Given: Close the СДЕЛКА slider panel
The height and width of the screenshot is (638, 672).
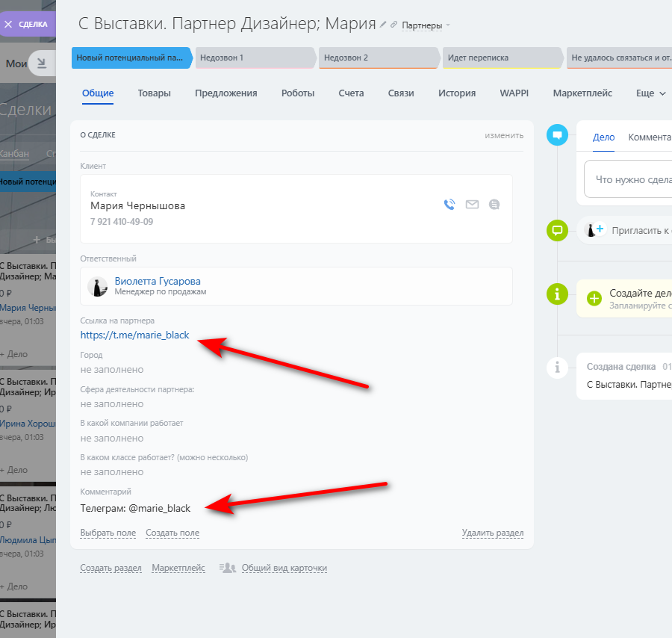Looking at the screenshot, I should 8,25.
